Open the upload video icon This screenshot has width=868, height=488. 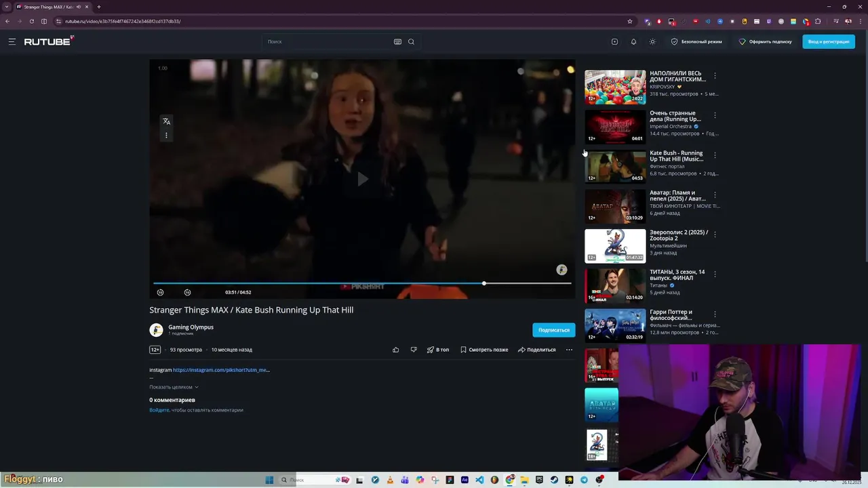[x=614, y=41]
